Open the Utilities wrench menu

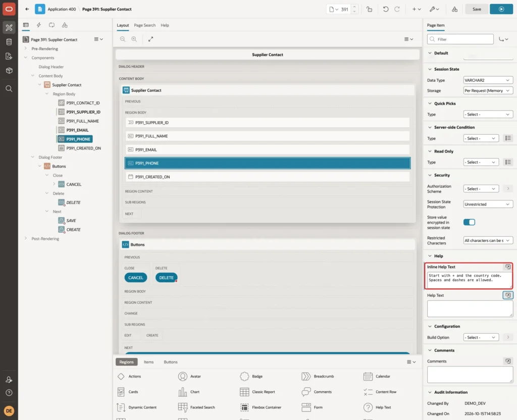[x=434, y=9]
